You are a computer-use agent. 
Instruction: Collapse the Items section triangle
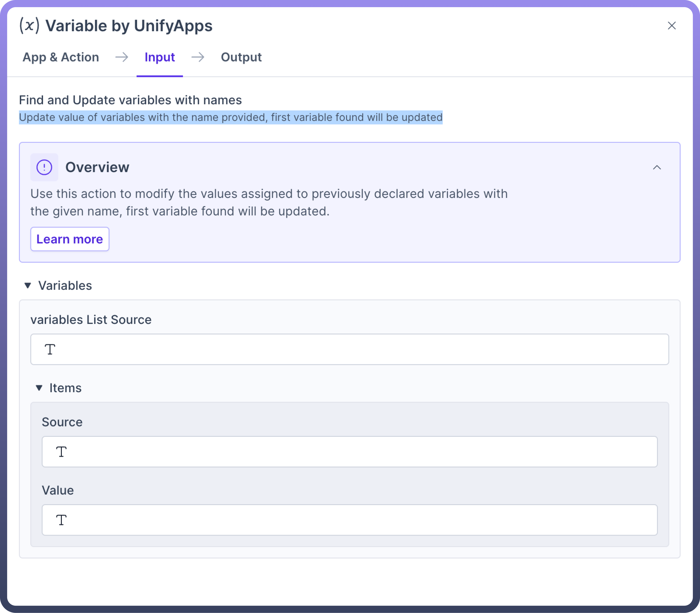click(x=39, y=388)
